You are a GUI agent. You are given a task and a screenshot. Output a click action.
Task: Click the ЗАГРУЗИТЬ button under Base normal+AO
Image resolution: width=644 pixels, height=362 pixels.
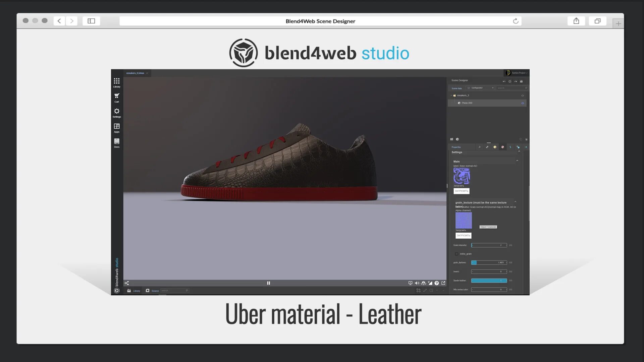click(461, 191)
